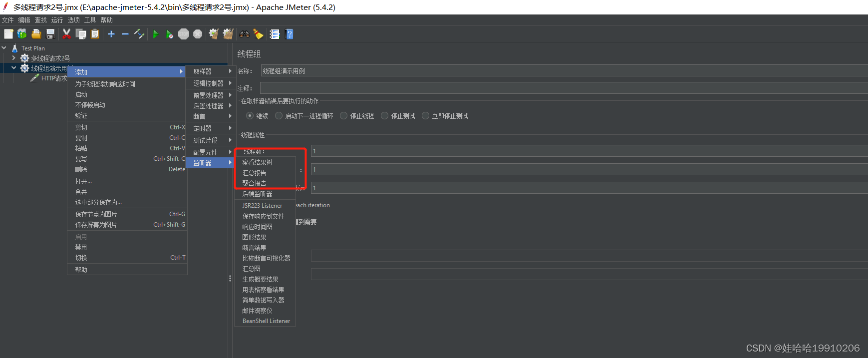Click the HTTP请求 pipette icon
Screen dimensions: 868x358
[34, 78]
